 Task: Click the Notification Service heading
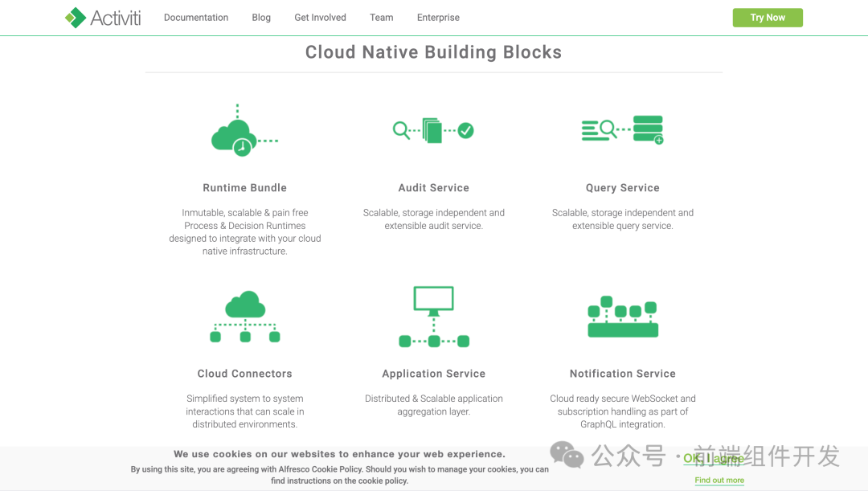[x=622, y=374]
